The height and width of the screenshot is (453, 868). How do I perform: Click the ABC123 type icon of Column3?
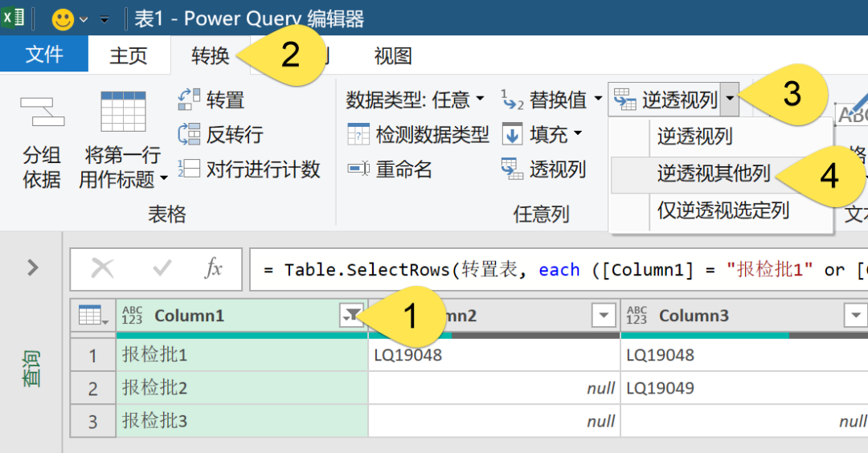[637, 316]
